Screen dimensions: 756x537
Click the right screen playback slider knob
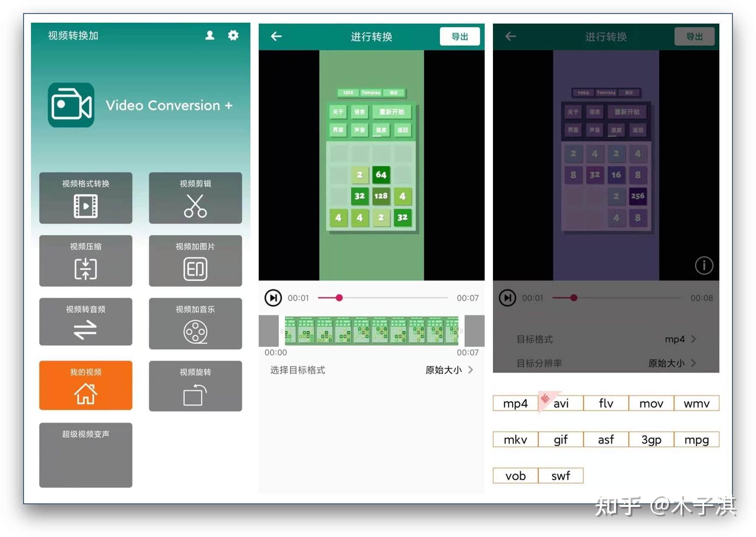click(x=574, y=298)
